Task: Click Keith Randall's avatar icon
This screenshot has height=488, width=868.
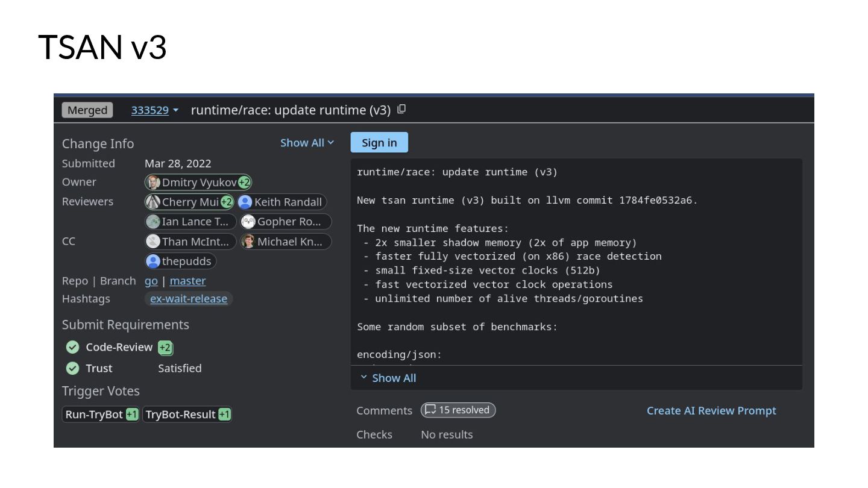Action: (245, 202)
